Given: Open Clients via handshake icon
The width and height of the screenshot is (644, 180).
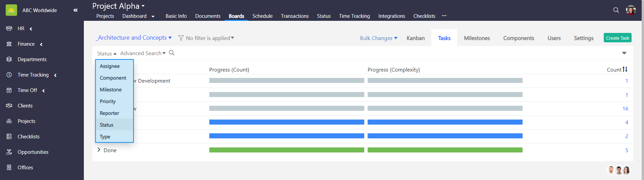Looking at the screenshot, I should point(9,106).
